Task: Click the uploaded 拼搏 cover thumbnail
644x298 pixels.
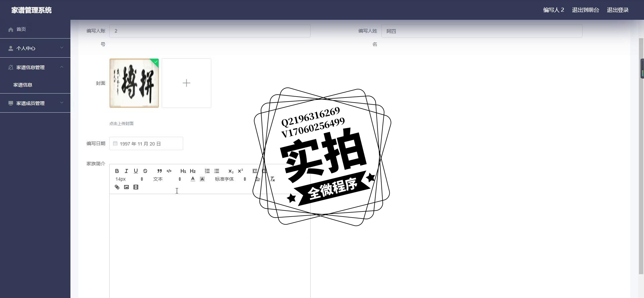Action: point(134,83)
